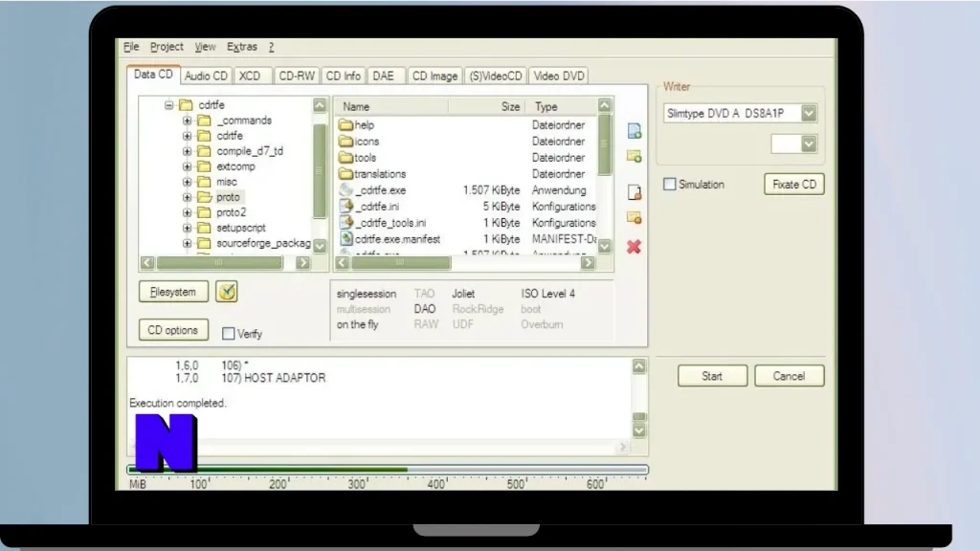
Task: Toggle the Simulation checkbox
Action: pos(669,185)
